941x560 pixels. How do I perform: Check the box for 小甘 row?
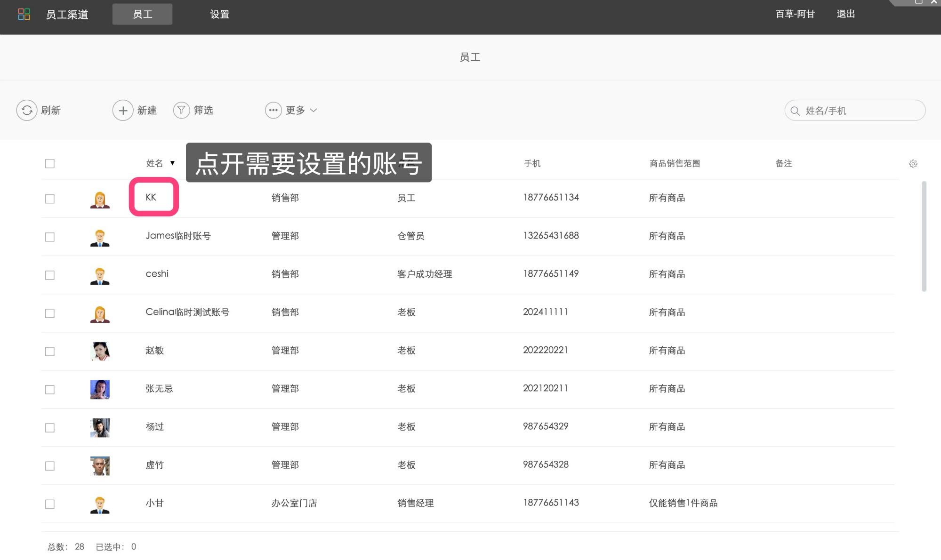(x=50, y=504)
